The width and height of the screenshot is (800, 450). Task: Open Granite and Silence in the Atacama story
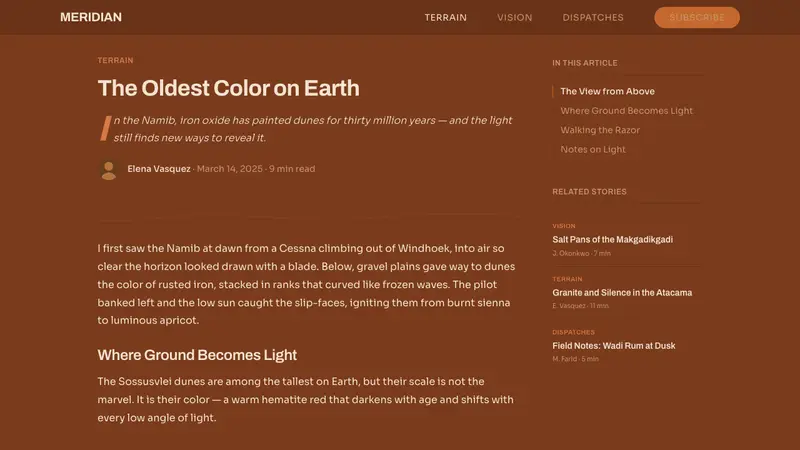coord(622,292)
